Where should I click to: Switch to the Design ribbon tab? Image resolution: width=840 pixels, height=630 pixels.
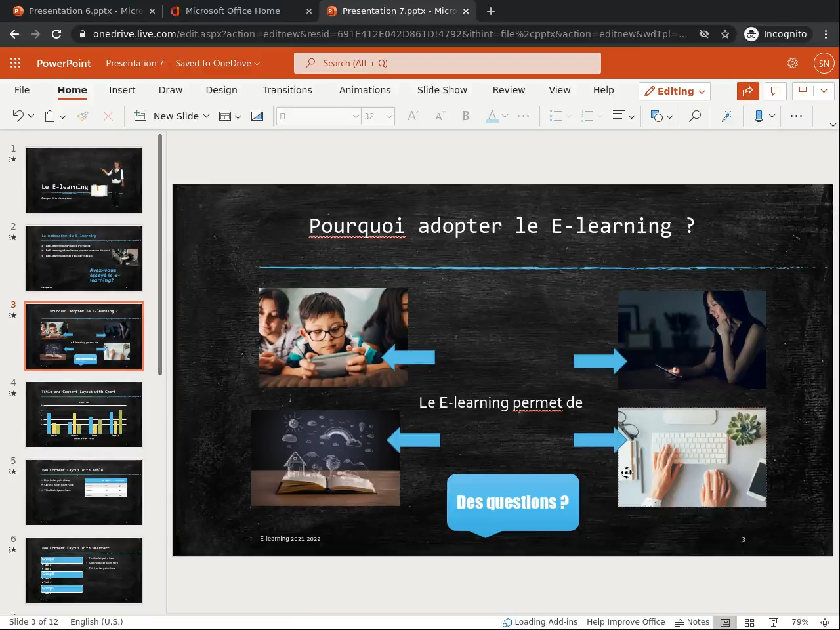221,90
